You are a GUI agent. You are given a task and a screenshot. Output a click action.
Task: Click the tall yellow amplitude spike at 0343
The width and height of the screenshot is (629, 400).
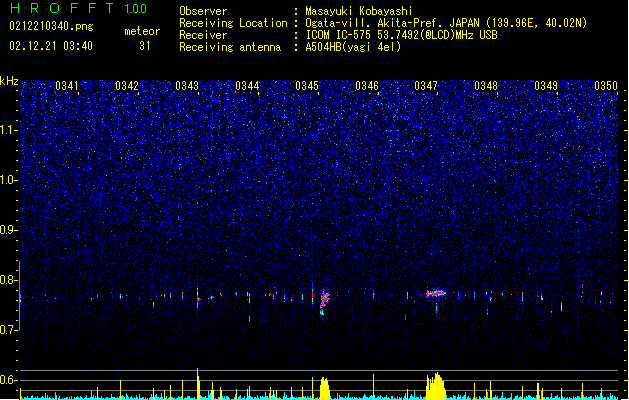198,384
